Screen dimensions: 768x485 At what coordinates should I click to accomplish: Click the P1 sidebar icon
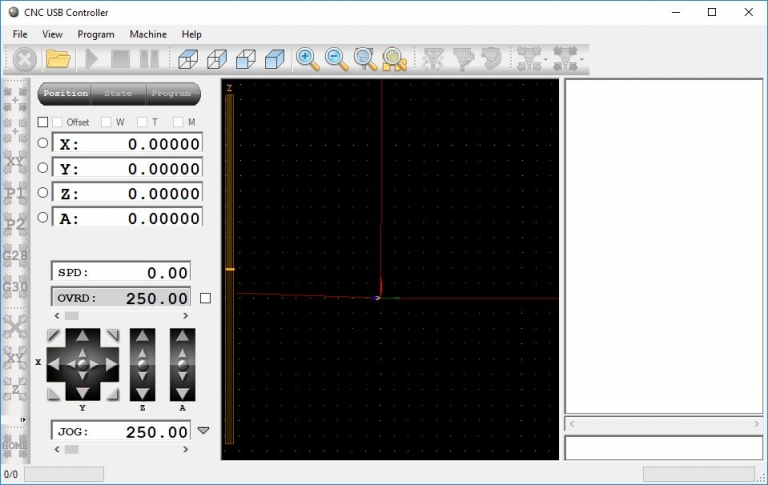(16, 193)
